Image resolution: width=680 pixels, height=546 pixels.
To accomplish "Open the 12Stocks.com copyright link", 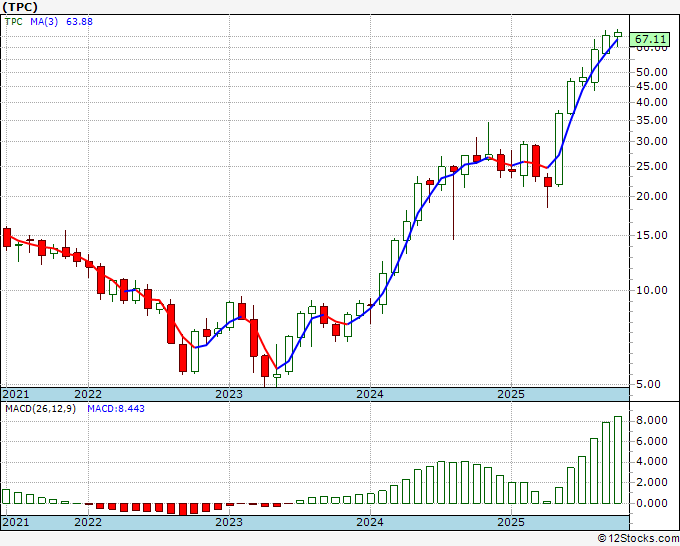I will [638, 538].
